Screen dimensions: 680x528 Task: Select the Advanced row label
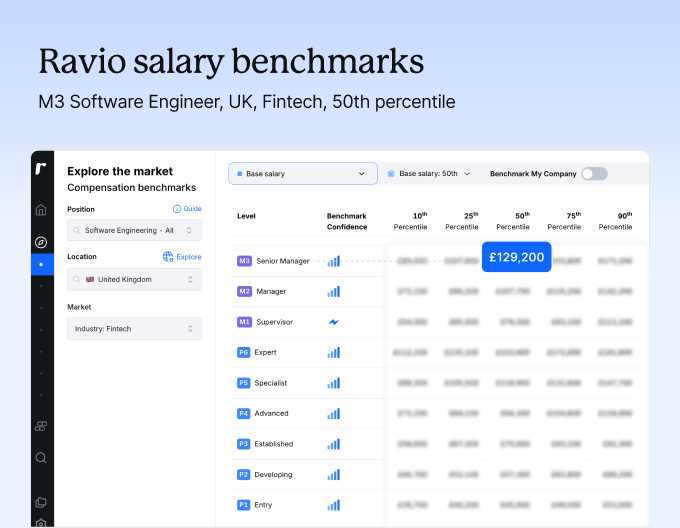[271, 414]
